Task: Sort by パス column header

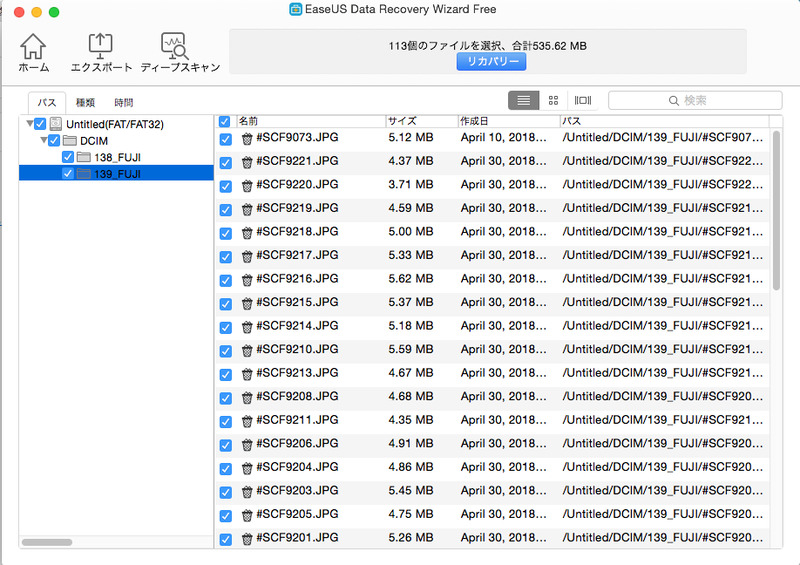Action: [665, 121]
